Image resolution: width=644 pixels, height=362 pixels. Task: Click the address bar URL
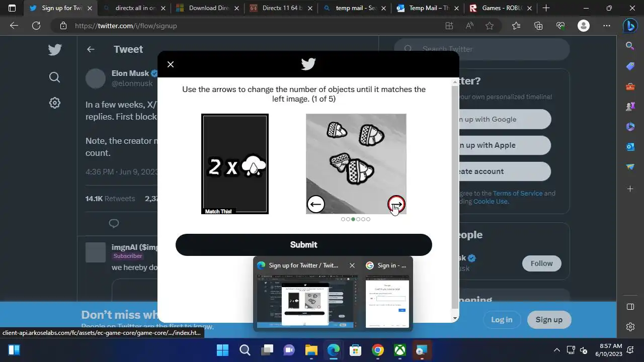point(126,26)
